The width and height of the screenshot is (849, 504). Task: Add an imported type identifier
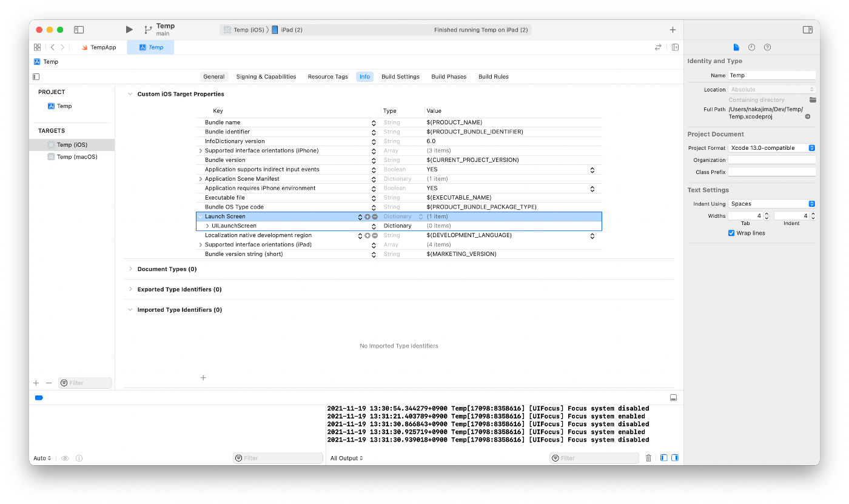pyautogui.click(x=203, y=378)
